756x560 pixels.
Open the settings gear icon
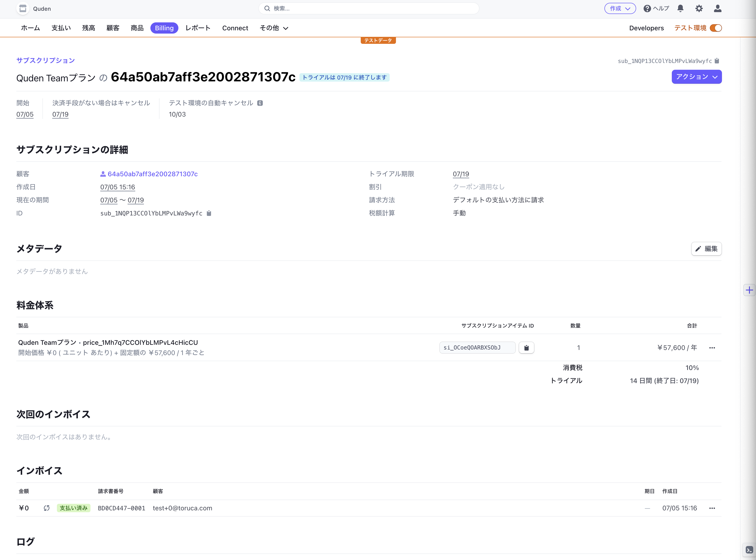(x=699, y=8)
